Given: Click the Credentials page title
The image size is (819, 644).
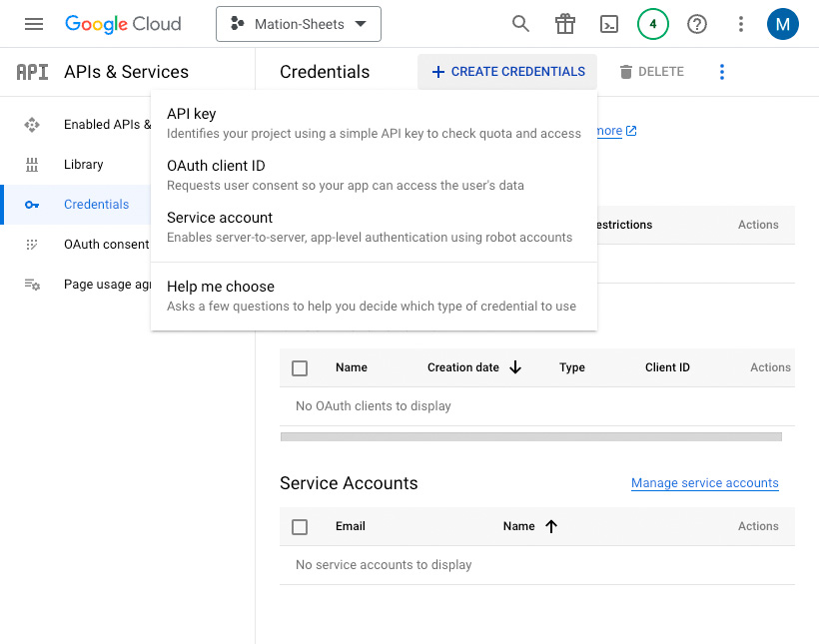Looking at the screenshot, I should 325,72.
